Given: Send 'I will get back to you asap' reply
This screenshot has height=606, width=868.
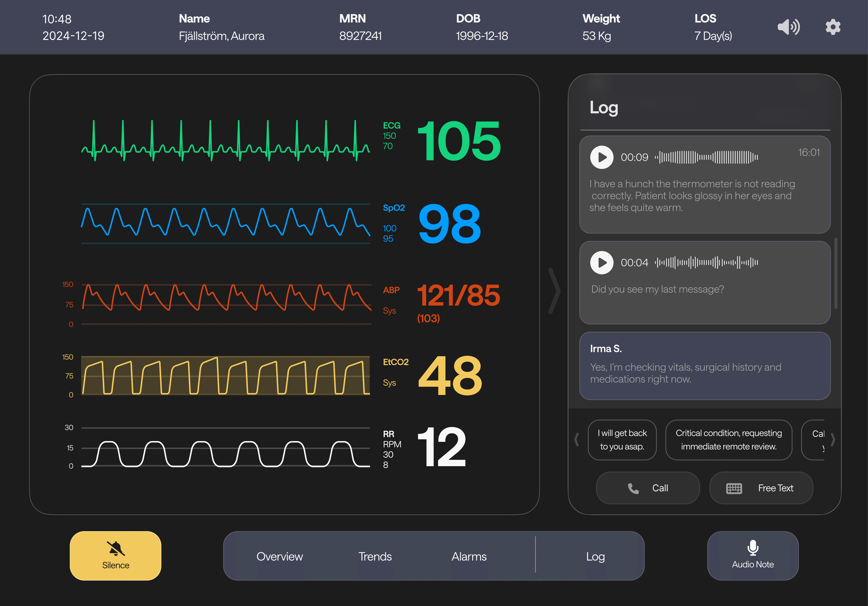Looking at the screenshot, I should tap(622, 440).
